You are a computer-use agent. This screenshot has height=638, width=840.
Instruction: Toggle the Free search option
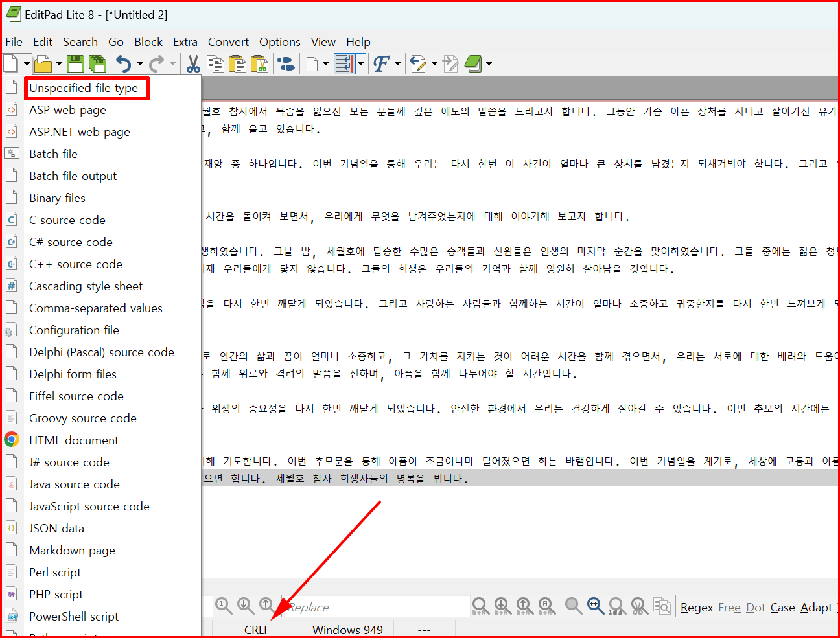click(729, 608)
